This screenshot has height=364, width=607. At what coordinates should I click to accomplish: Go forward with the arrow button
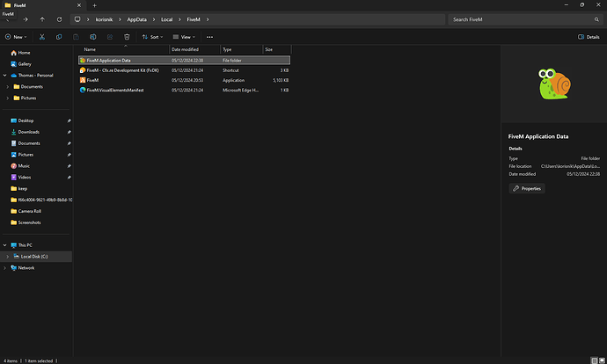(x=26, y=19)
